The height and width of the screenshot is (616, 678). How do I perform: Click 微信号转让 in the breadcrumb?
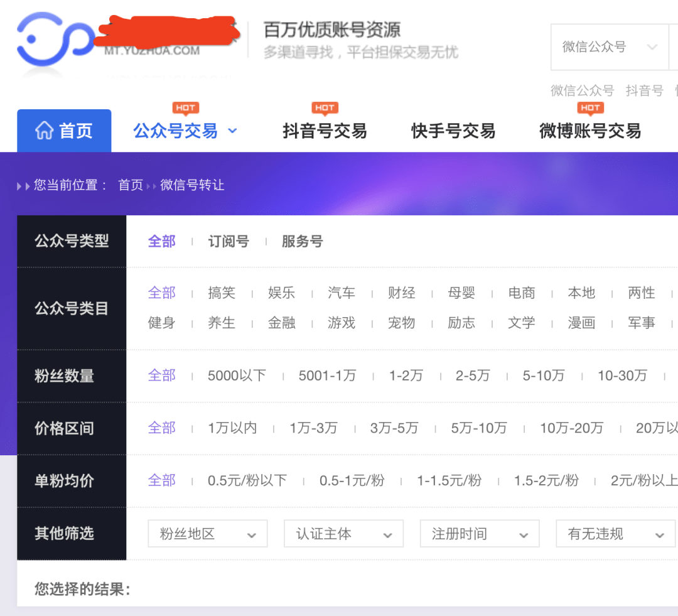[192, 185]
